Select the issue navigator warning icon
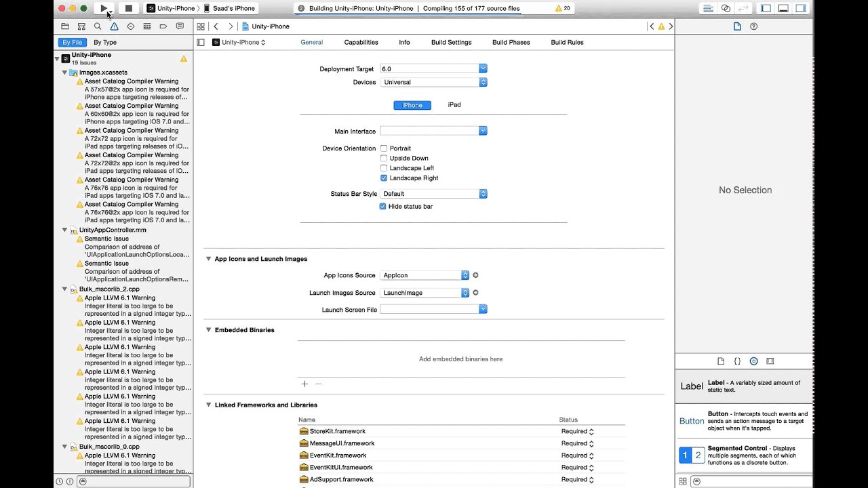Screen dimensions: 868x488 point(114,26)
